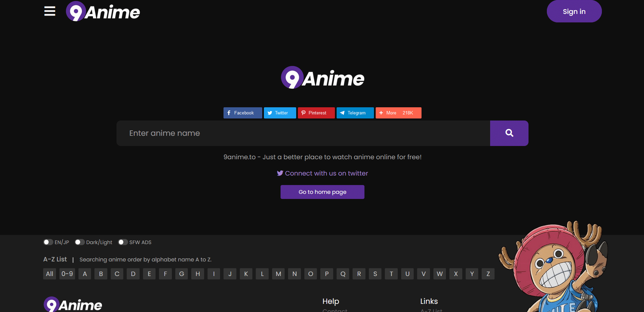644x312 pixels.
Task: Choose letter Q filter
Action: point(343,274)
